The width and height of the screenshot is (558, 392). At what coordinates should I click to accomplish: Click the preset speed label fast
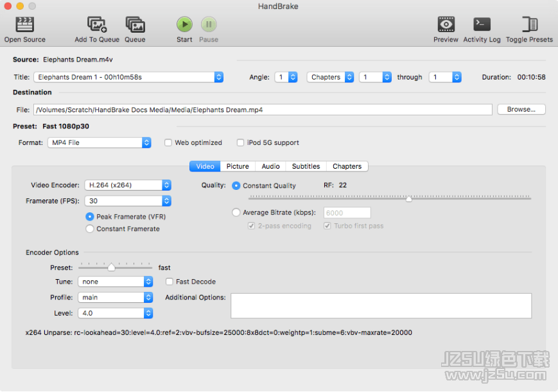pyautogui.click(x=164, y=268)
